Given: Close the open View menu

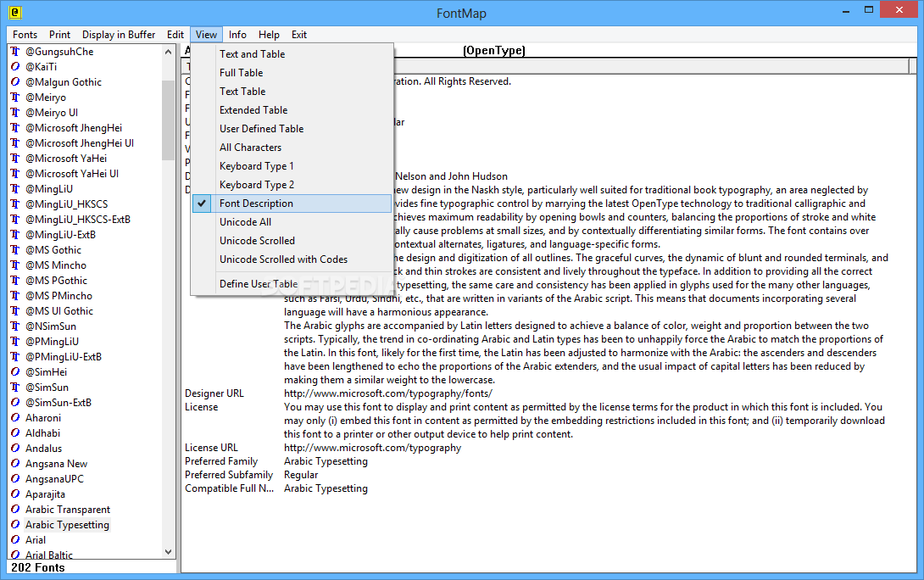Looking at the screenshot, I should (206, 35).
